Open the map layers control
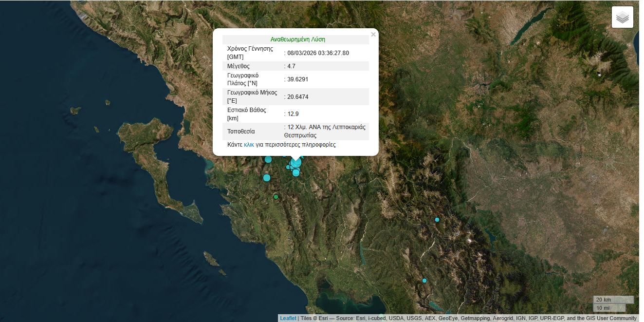Image resolution: width=644 pixels, height=322 pixels. click(x=622, y=18)
